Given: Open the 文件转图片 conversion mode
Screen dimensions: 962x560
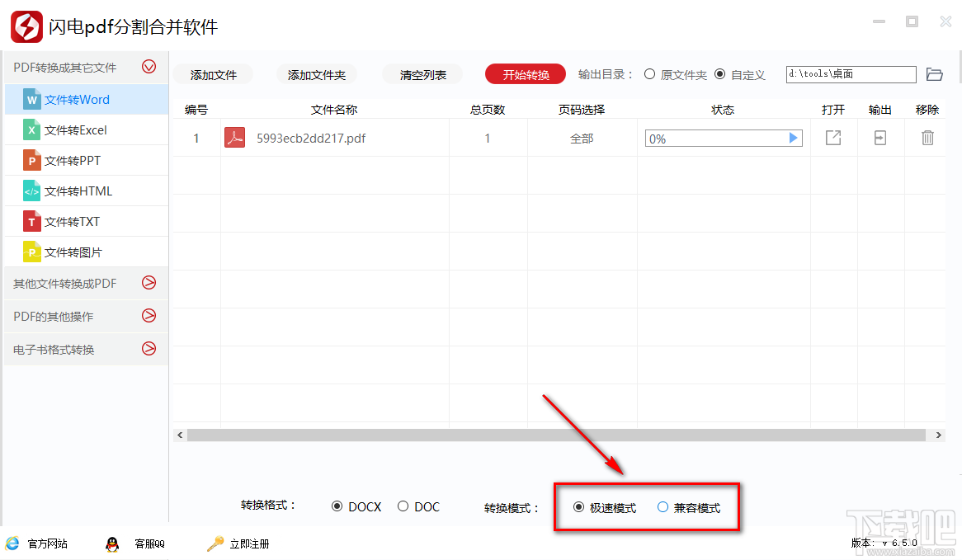Looking at the screenshot, I should (x=33, y=252).
